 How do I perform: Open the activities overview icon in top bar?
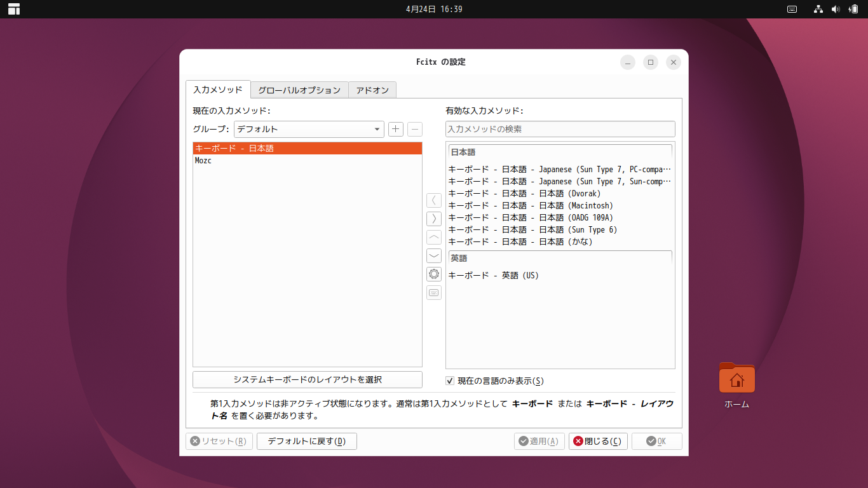[14, 9]
